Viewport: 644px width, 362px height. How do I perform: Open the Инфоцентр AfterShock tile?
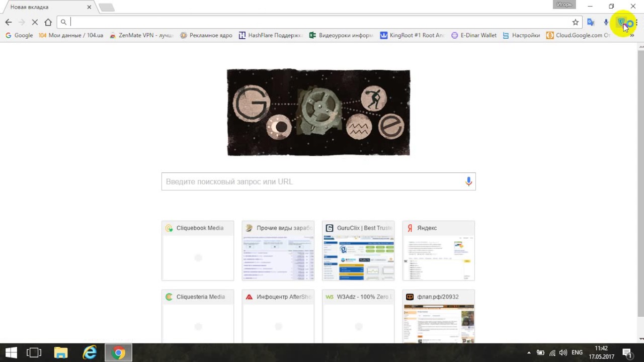278,316
